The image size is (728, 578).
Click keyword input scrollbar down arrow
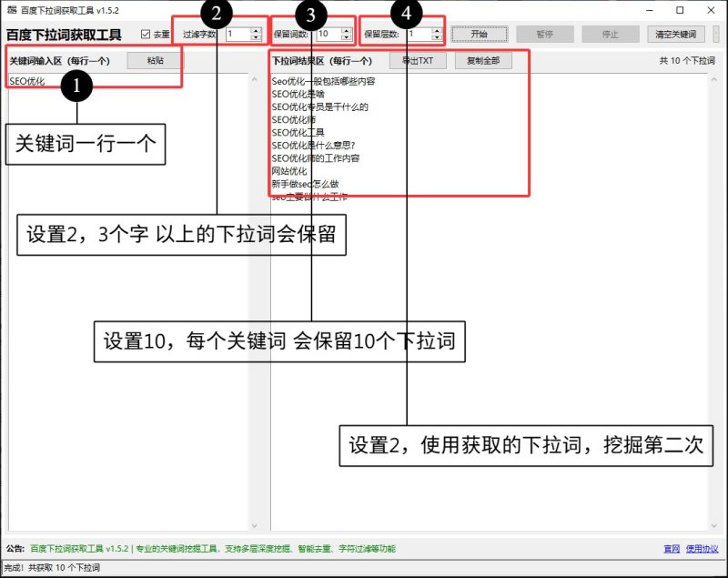tap(254, 526)
